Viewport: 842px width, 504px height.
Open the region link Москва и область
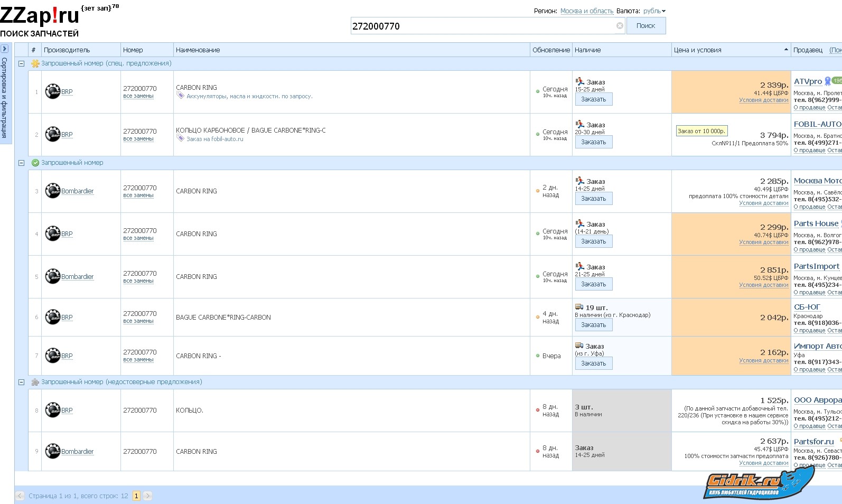[587, 11]
